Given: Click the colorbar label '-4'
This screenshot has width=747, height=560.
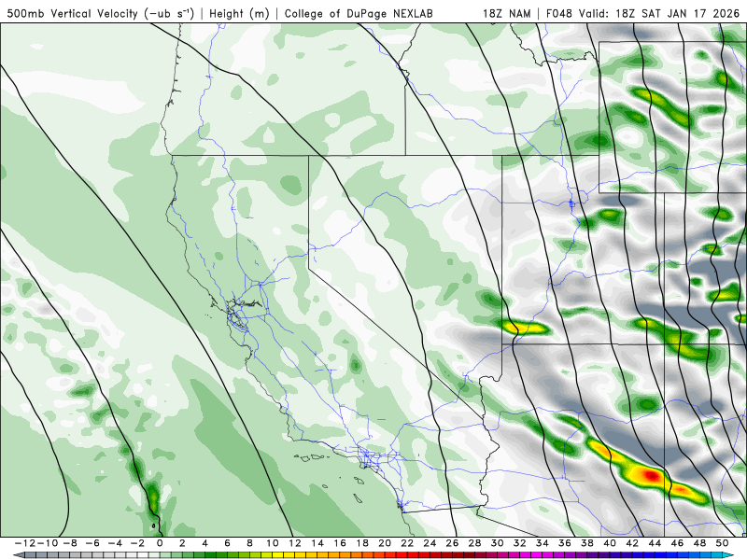Looking at the screenshot, I should (x=115, y=543).
